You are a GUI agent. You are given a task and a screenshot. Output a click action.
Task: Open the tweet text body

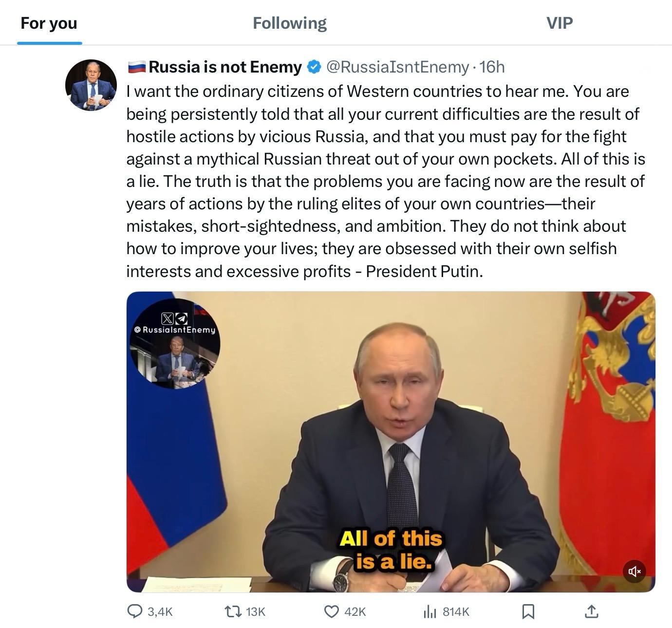(x=385, y=181)
